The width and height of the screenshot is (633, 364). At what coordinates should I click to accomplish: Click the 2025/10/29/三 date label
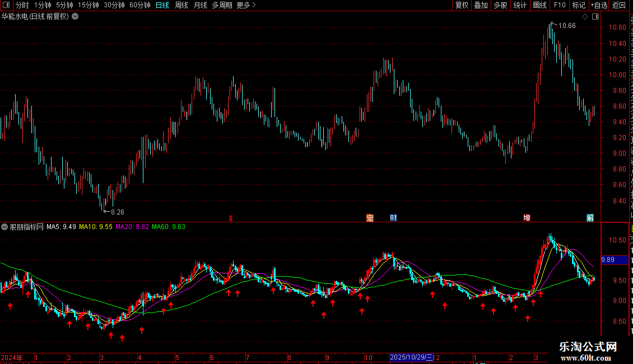[x=411, y=357]
